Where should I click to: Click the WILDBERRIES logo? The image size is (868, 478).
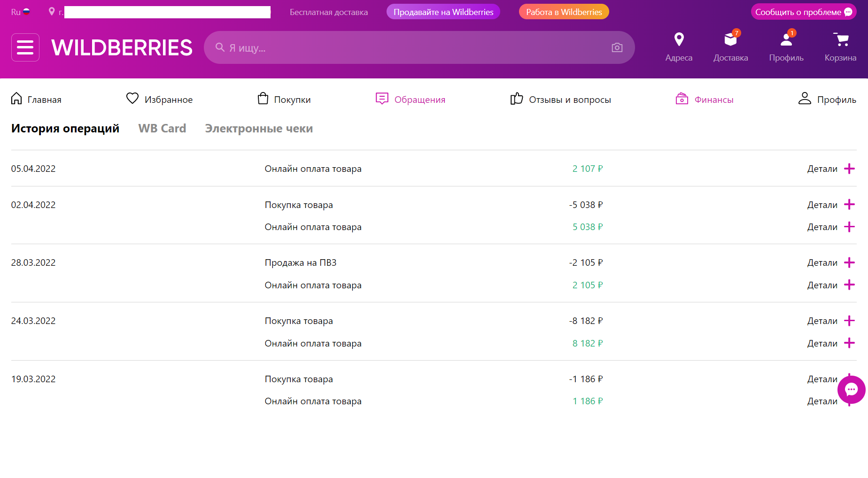click(122, 47)
